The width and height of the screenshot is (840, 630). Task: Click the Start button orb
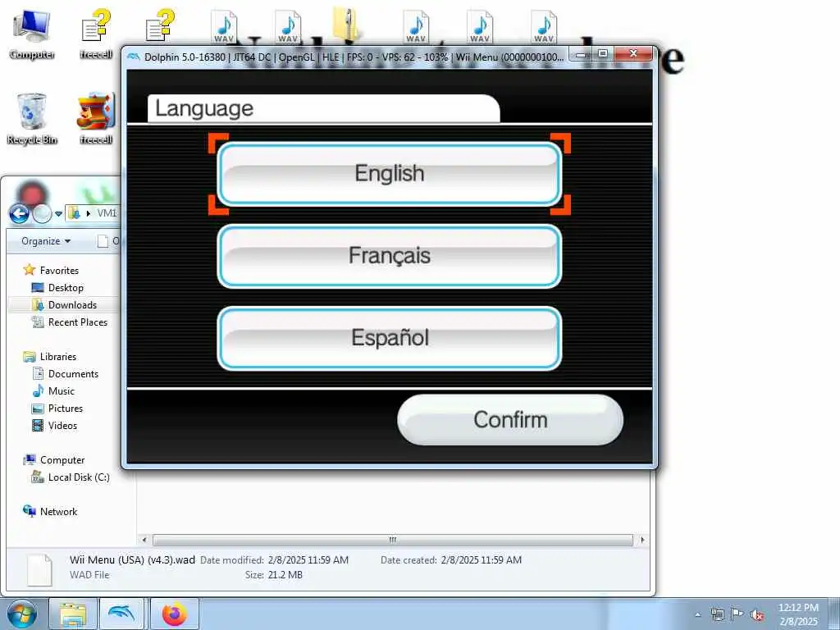pos(22,614)
